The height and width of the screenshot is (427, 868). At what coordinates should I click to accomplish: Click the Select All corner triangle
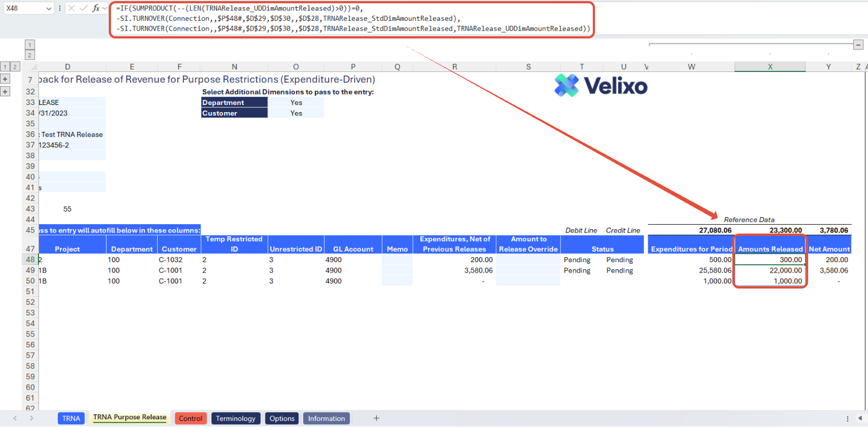(x=34, y=67)
